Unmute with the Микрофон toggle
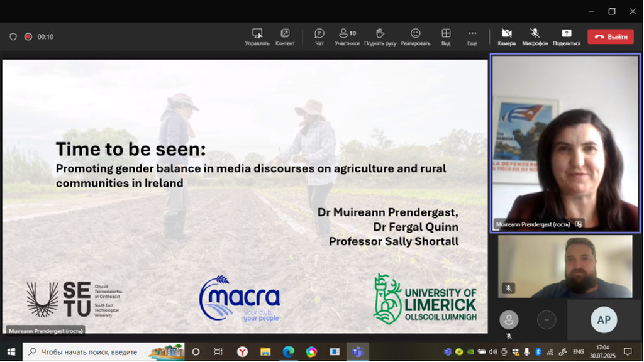The width and height of the screenshot is (644, 362). (535, 36)
